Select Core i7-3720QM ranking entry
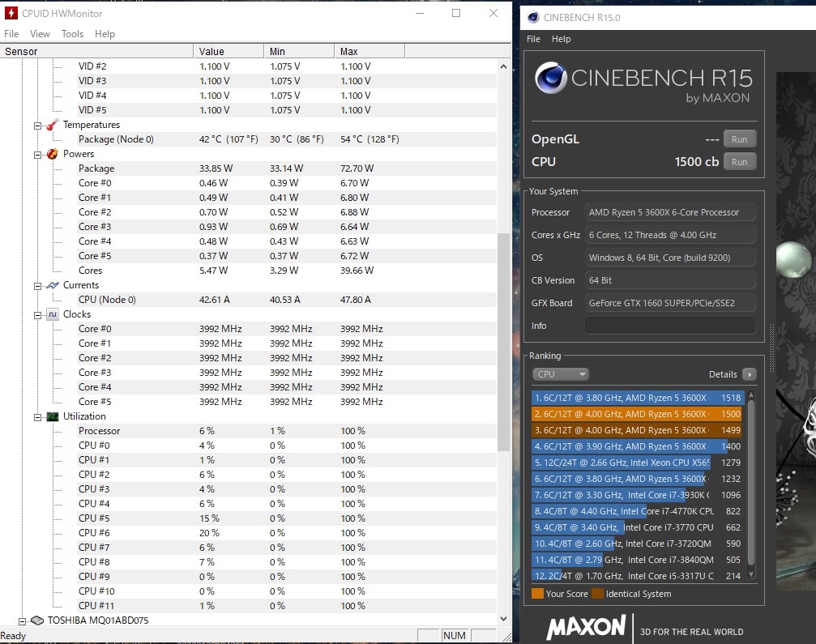816x644 pixels. pyautogui.click(x=638, y=544)
